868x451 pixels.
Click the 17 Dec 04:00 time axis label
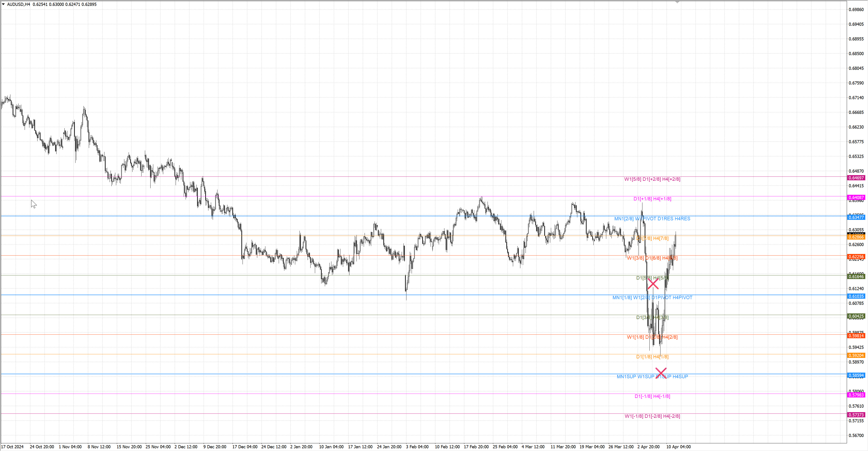point(245,447)
